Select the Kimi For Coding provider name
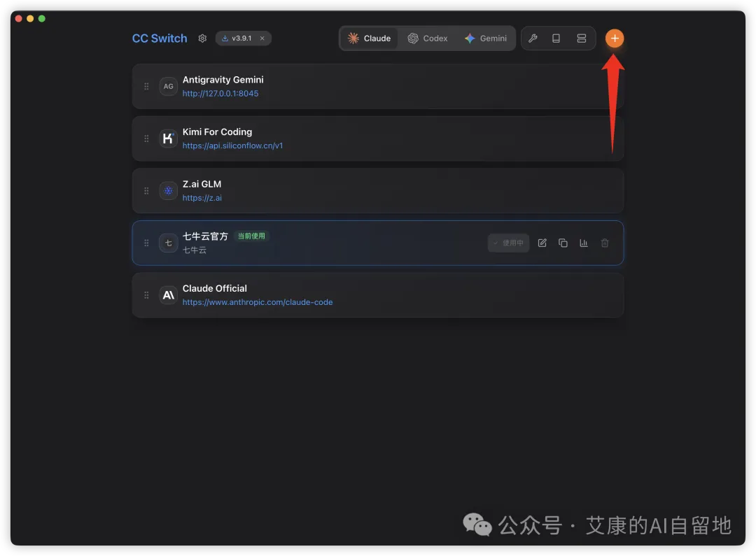 coord(217,131)
